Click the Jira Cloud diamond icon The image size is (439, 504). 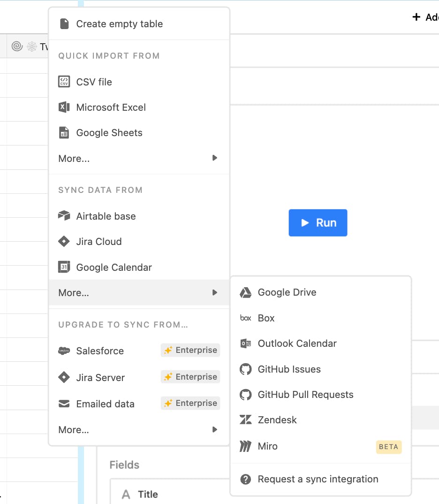[64, 241]
